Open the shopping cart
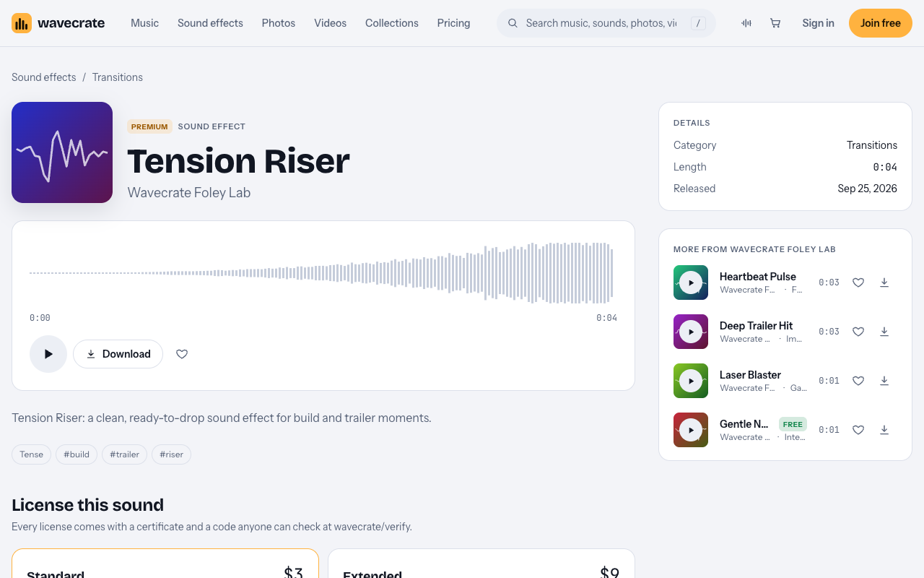The image size is (924, 578). coord(775,23)
